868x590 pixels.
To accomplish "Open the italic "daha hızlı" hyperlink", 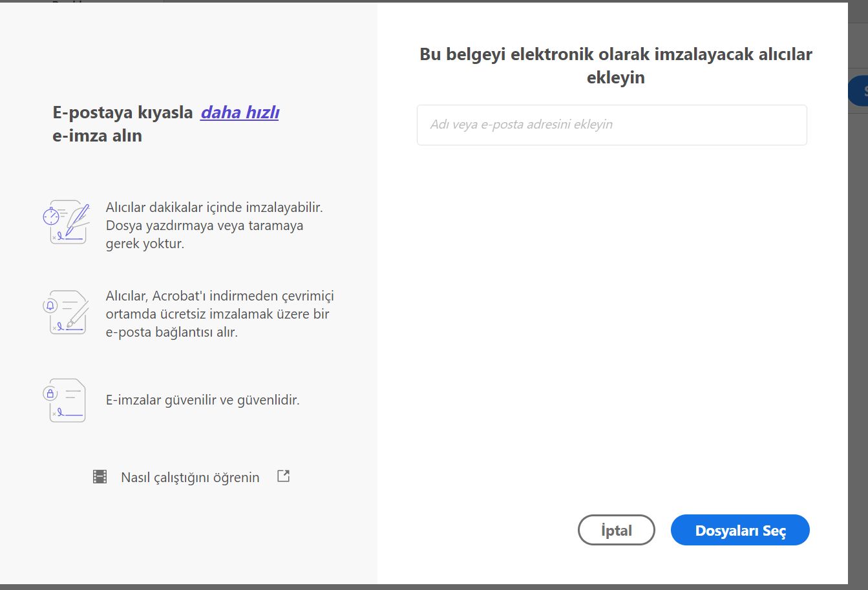I will coord(240,112).
